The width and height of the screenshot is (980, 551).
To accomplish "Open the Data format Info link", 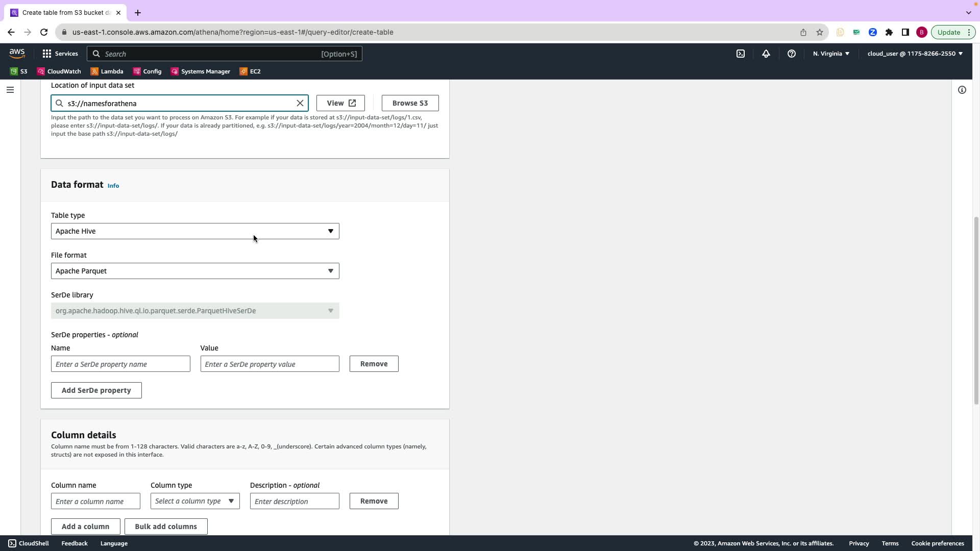I will (113, 186).
